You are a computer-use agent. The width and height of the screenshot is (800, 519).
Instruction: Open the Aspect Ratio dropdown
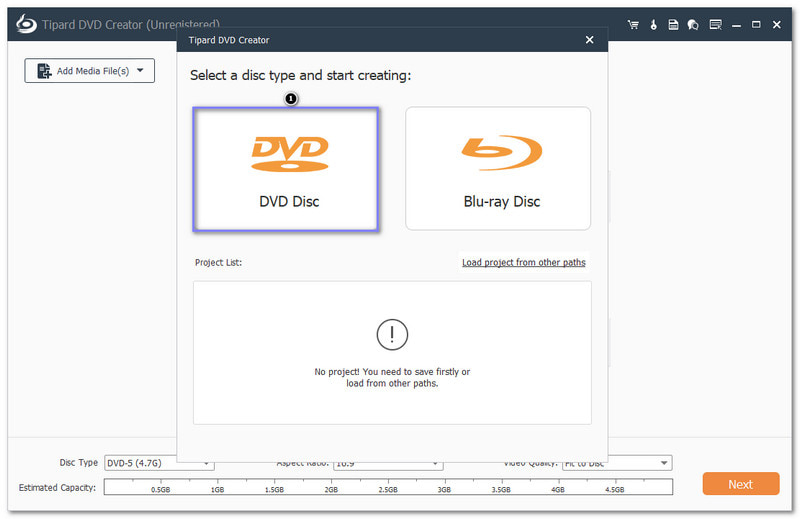click(x=388, y=464)
